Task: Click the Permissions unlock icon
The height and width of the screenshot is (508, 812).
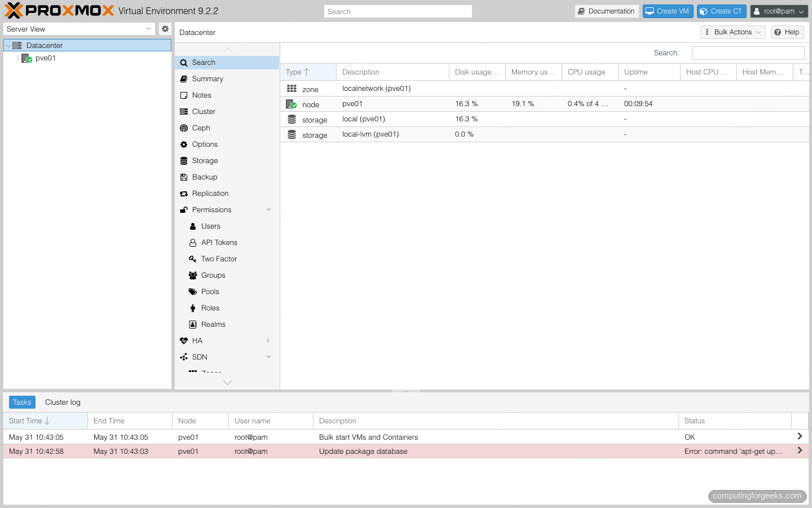Action: click(184, 210)
